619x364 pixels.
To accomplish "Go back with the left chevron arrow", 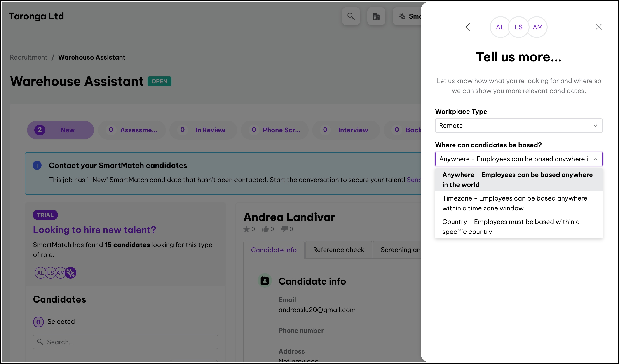I will 468,27.
